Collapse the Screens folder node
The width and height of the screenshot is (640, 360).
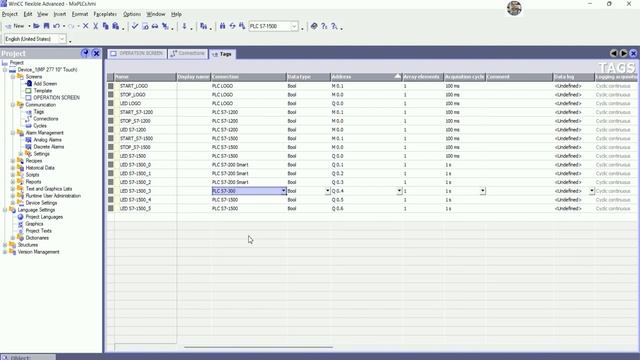[13, 77]
